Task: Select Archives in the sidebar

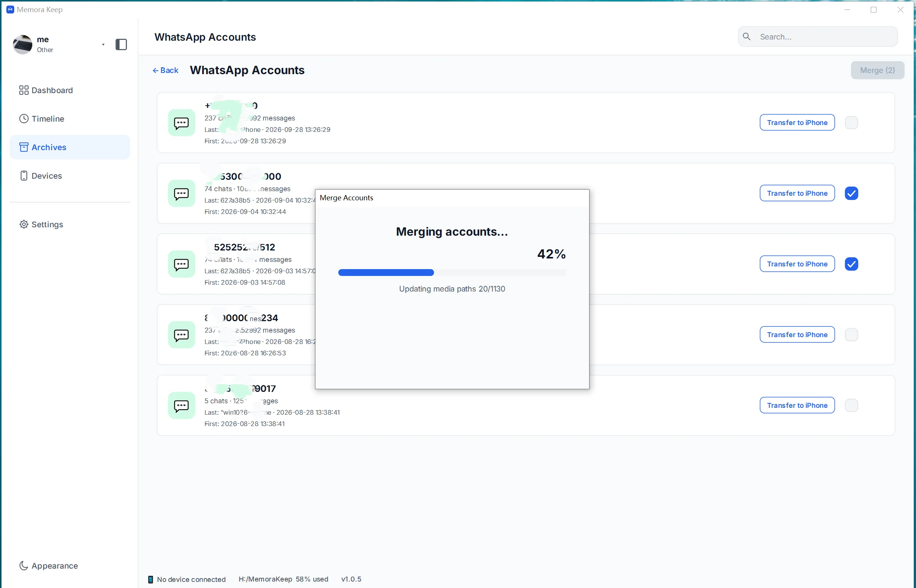Action: pos(70,147)
